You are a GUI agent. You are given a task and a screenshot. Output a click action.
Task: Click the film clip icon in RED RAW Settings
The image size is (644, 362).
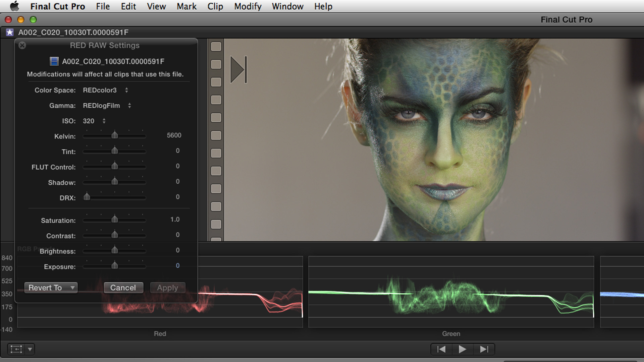[54, 61]
